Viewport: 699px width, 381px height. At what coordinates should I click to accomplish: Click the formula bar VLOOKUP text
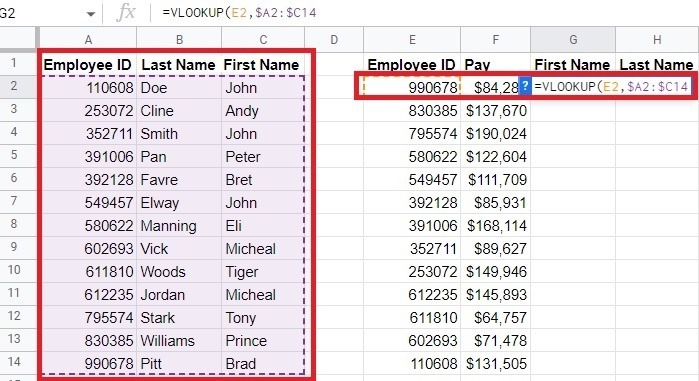[239, 12]
